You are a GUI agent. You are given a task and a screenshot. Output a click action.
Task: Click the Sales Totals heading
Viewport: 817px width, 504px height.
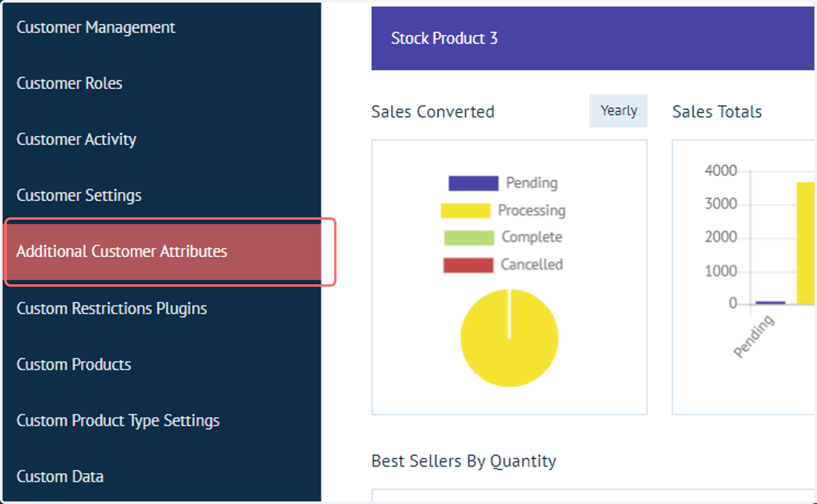[717, 112]
